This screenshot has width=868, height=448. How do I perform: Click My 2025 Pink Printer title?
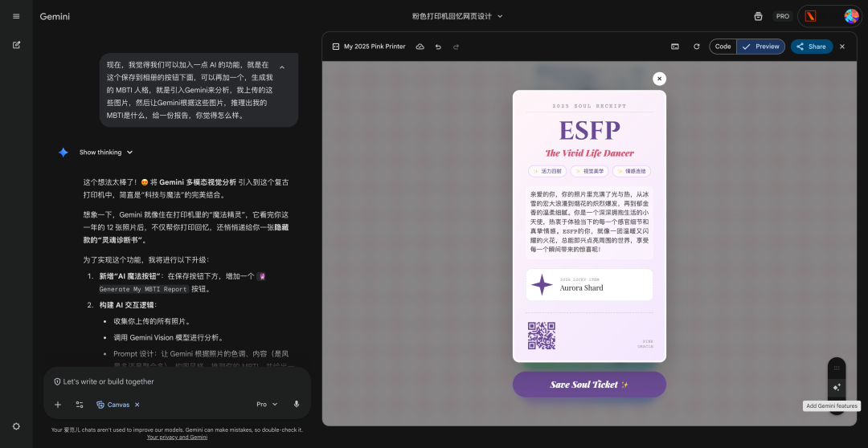pos(375,47)
